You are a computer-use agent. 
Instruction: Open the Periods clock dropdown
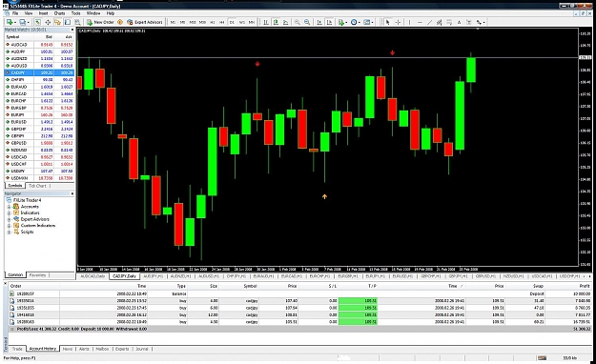(x=356, y=22)
